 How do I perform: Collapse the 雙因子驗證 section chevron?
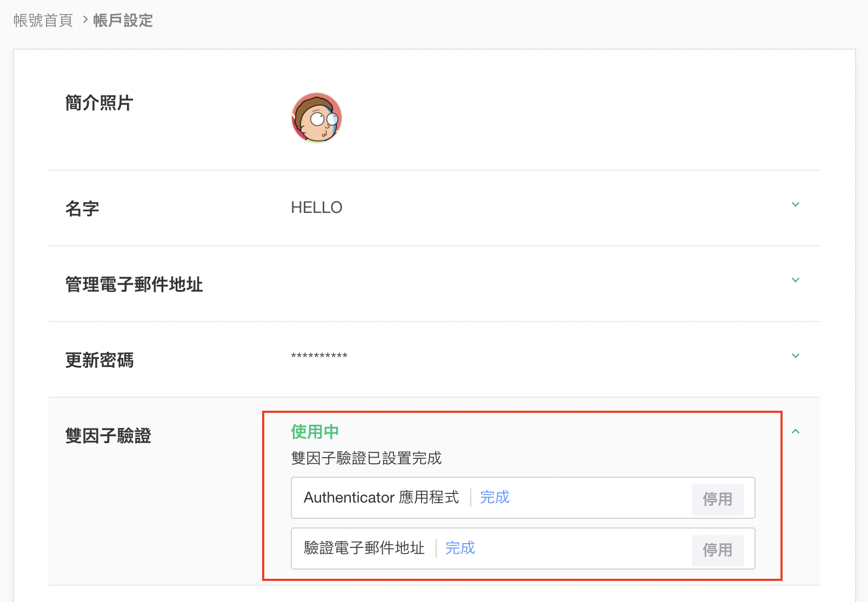[x=795, y=432]
